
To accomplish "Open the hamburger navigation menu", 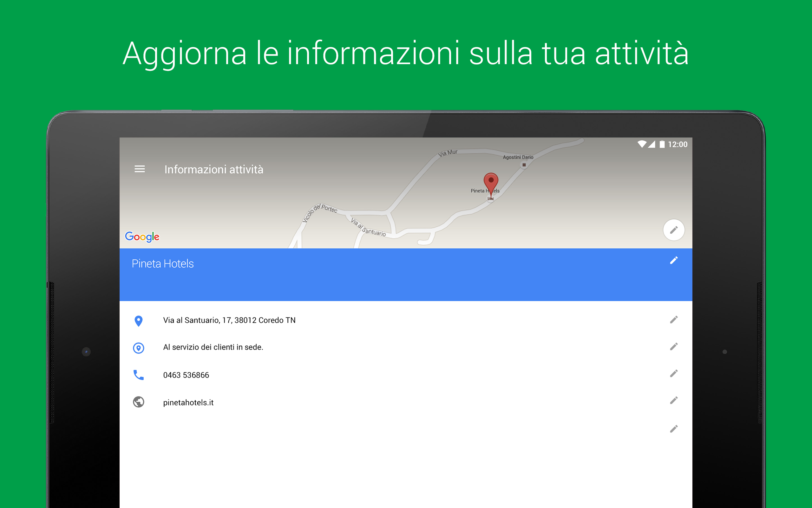I will [140, 169].
